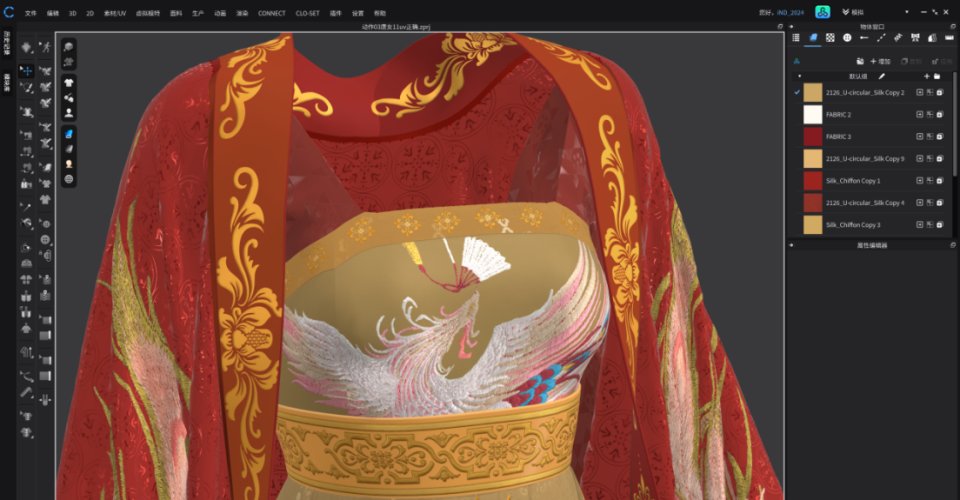Click plus-square icon on FABRIC 2 row
Image resolution: width=960 pixels, height=500 pixels.
pos(920,114)
